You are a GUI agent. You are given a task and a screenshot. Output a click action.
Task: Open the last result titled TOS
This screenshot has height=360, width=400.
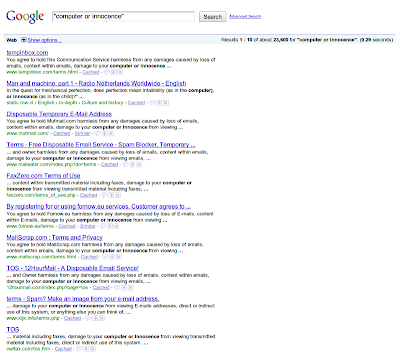[13, 329]
